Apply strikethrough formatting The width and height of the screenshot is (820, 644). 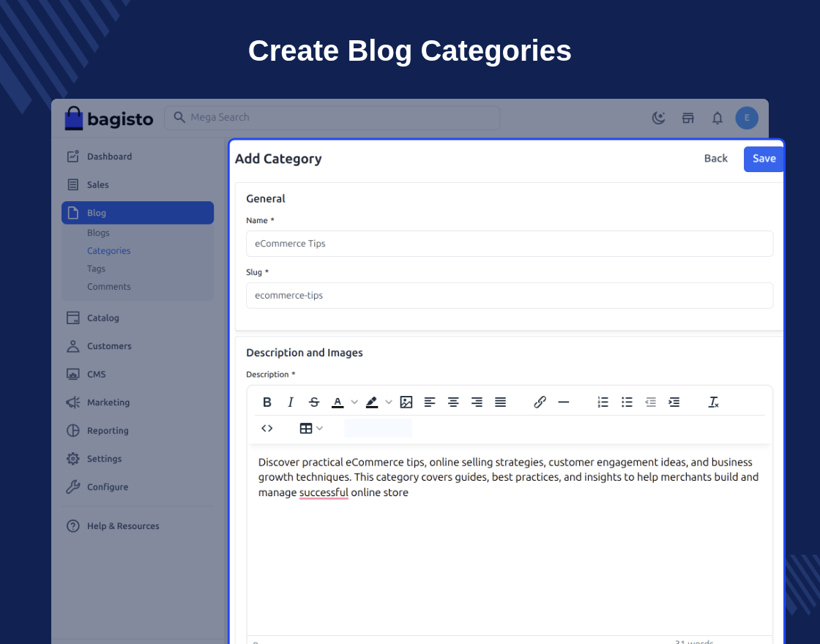tap(314, 402)
